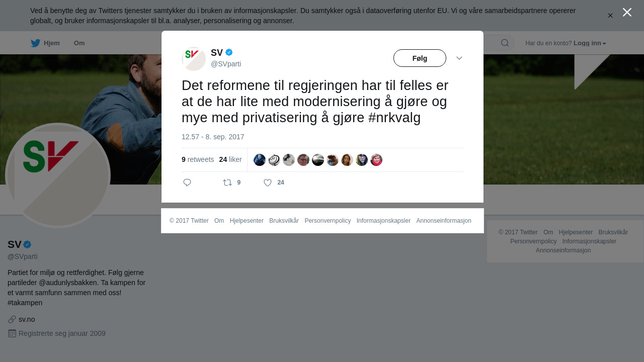Image resolution: width=644 pixels, height=362 pixels.
Task: Visit the sv.no website link
Action: click(27, 319)
